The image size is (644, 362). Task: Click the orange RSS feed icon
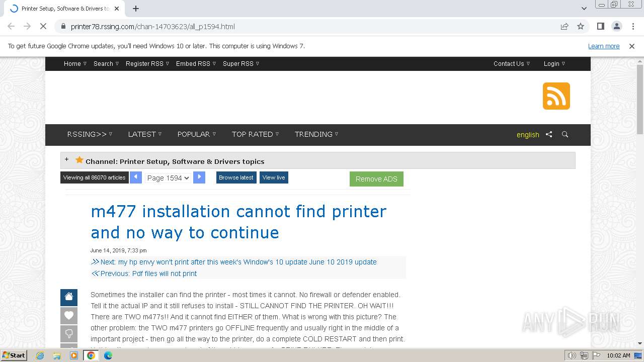556,96
